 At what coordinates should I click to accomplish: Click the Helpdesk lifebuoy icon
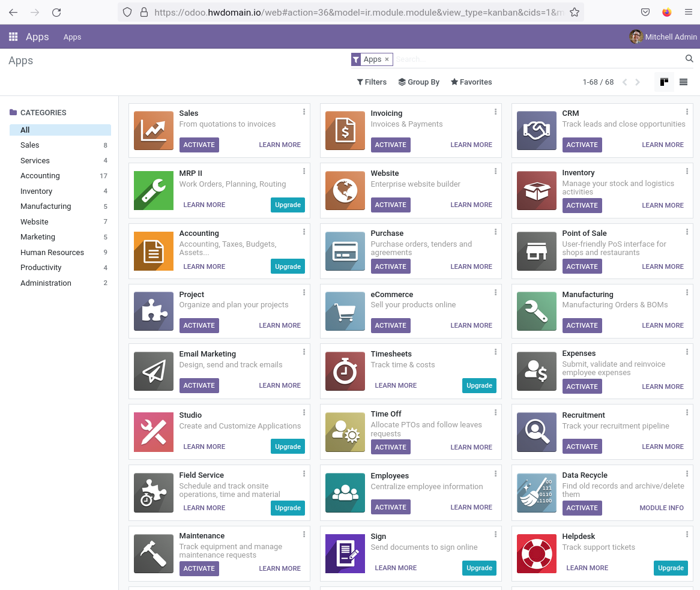537,554
